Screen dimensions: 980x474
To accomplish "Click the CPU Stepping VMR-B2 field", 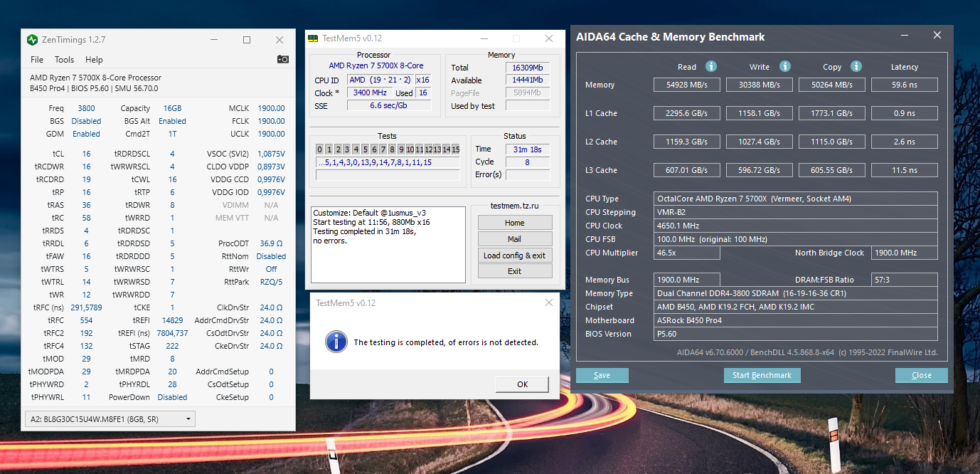I will (795, 212).
